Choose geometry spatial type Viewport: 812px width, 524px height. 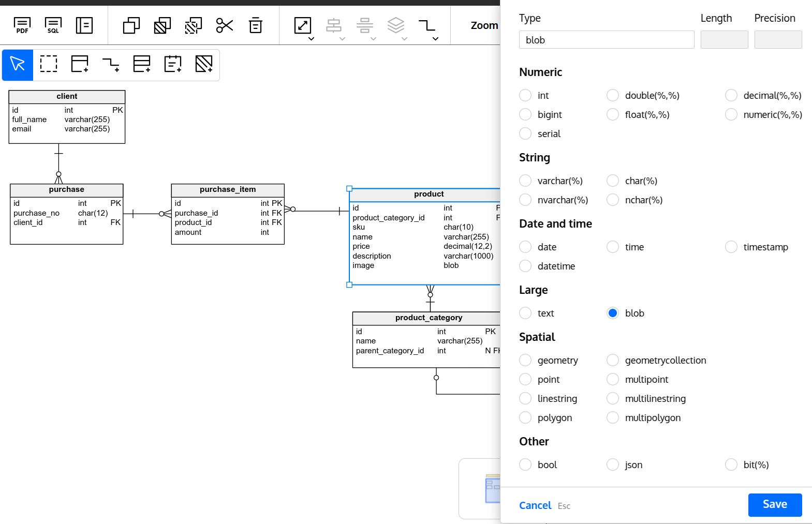pyautogui.click(x=525, y=360)
